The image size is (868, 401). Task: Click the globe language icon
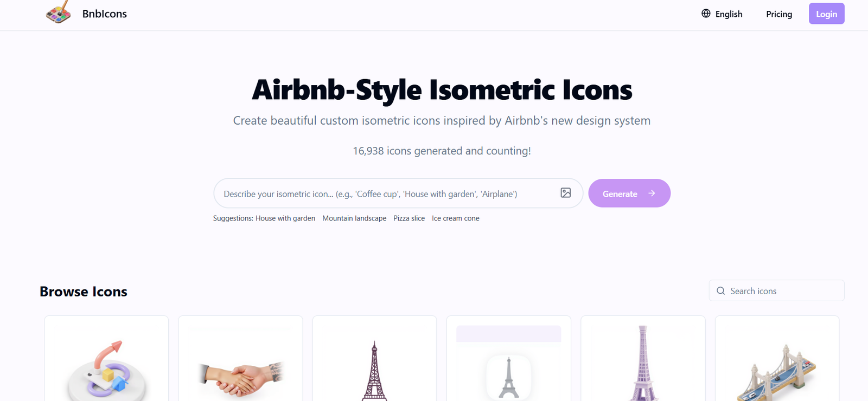(706, 14)
